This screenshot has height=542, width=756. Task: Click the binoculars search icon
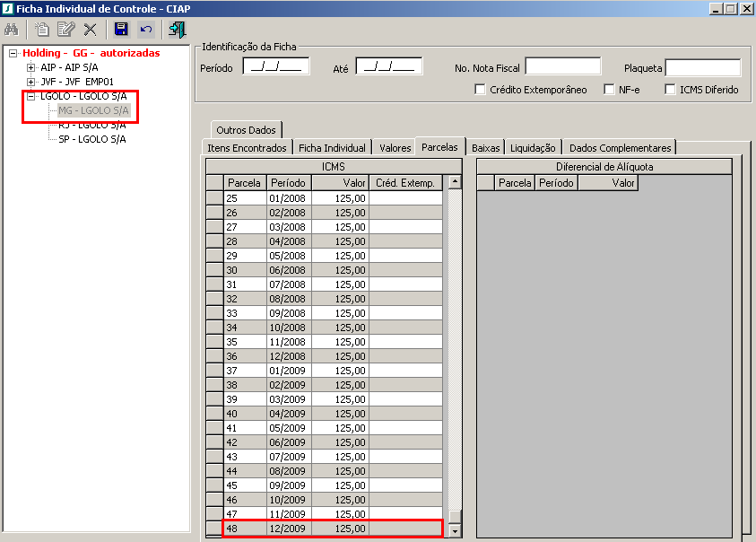click(x=13, y=29)
